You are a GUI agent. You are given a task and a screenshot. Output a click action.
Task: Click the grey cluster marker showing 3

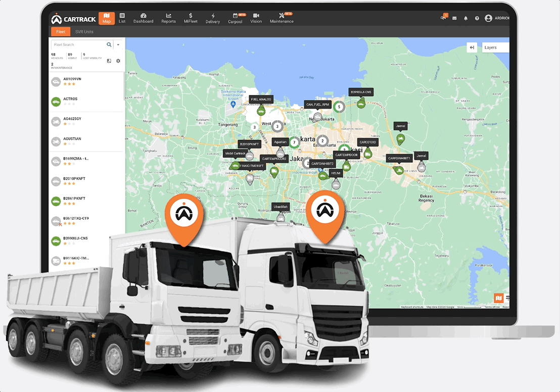pyautogui.click(x=277, y=126)
